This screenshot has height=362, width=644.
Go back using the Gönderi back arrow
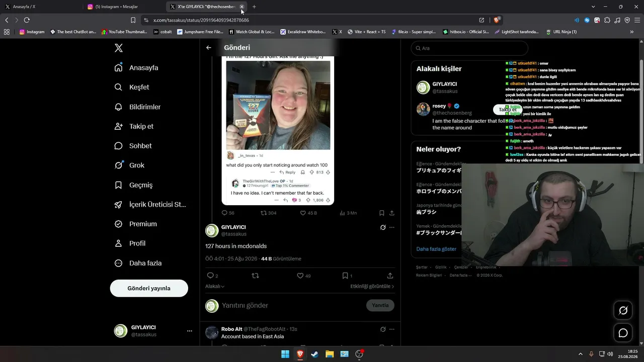(209, 48)
